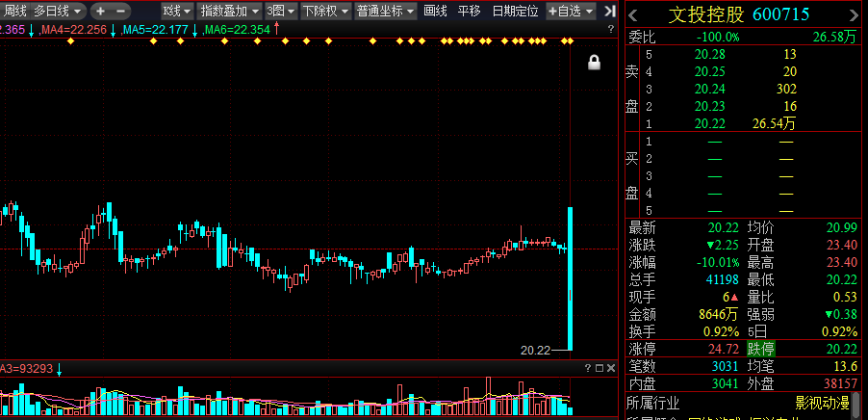
Task: Click 所属行业 label
Action: tap(653, 403)
